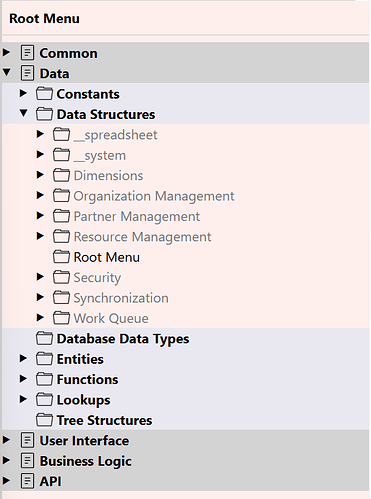Select the Business Logic label
This screenshot has width=371, height=499.
pos(86,462)
